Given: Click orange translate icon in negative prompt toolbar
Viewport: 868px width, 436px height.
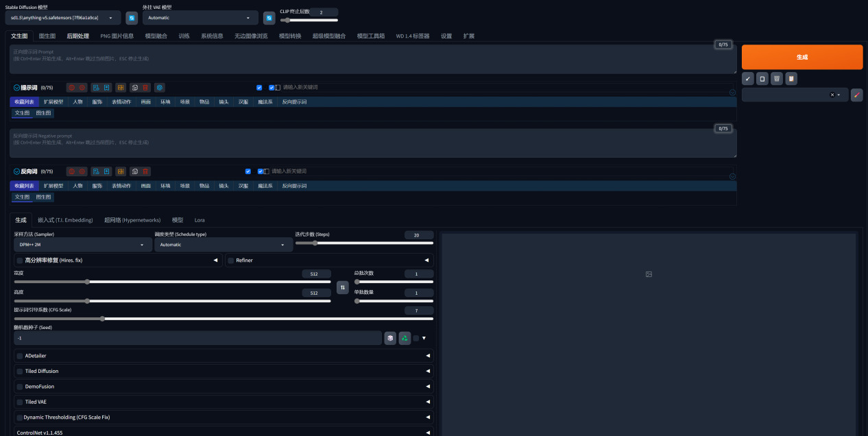Looking at the screenshot, I should tap(121, 171).
